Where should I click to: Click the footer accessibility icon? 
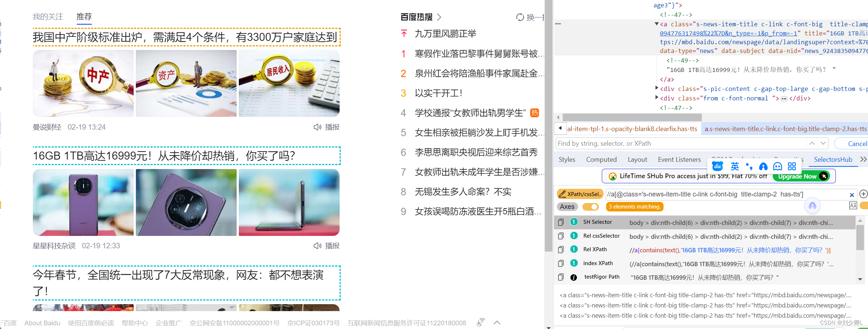481,322
